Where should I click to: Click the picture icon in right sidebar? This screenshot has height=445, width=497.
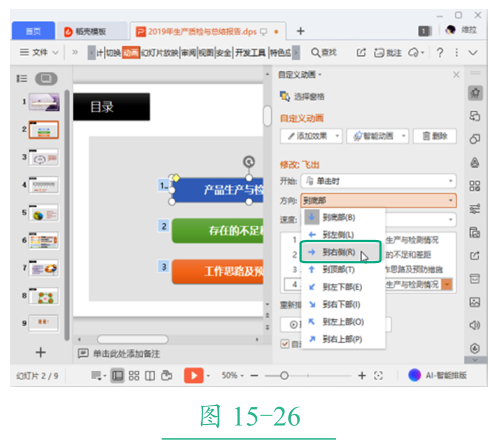click(475, 302)
